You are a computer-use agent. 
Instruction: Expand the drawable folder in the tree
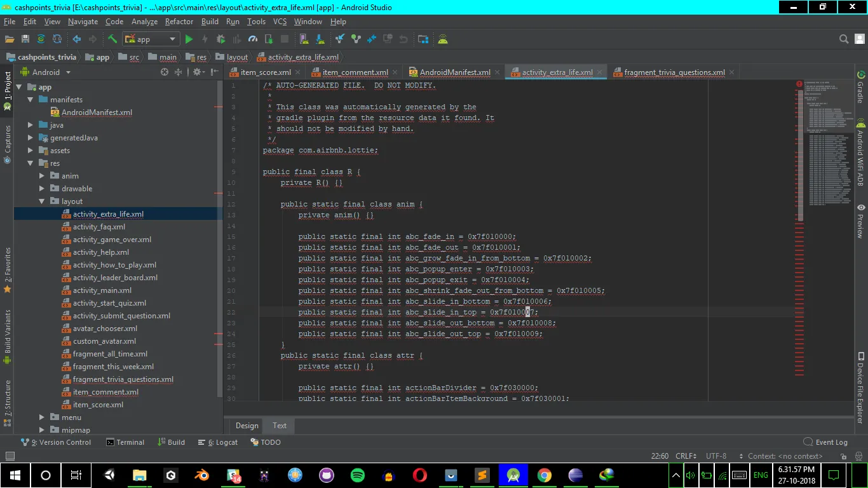[x=42, y=189]
